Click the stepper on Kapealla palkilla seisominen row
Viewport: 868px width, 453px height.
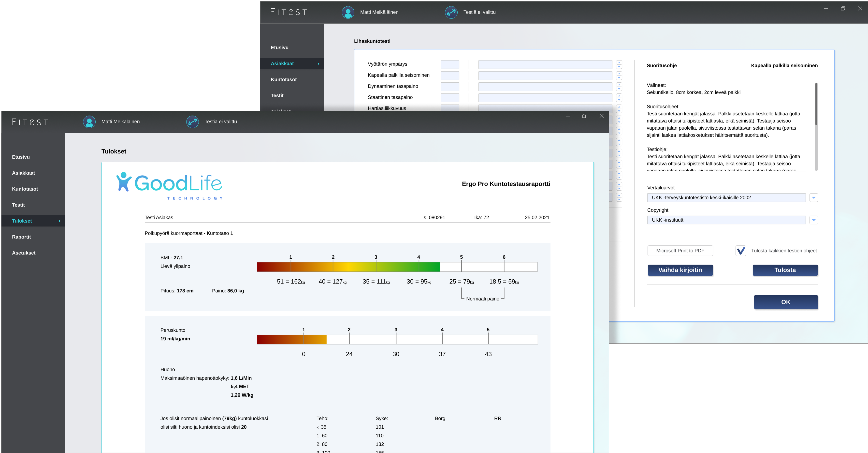click(x=619, y=75)
